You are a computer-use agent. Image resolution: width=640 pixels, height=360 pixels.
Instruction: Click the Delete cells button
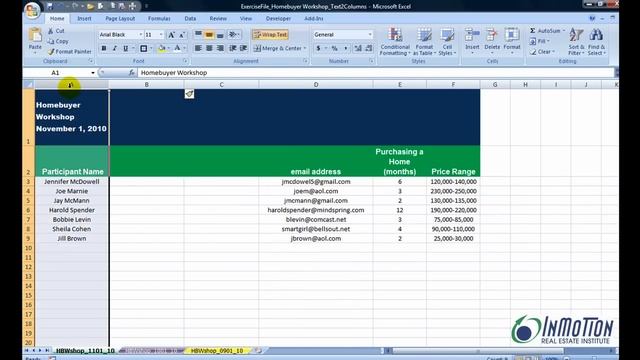coord(492,40)
